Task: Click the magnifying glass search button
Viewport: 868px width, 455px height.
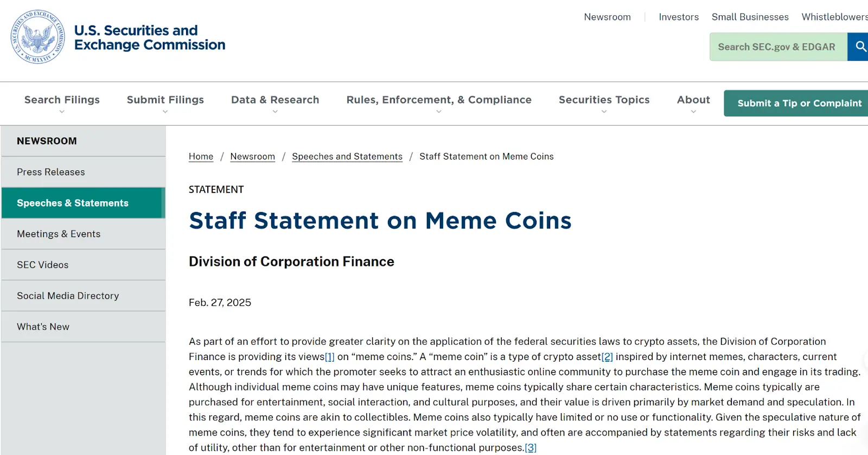Action: [x=859, y=47]
